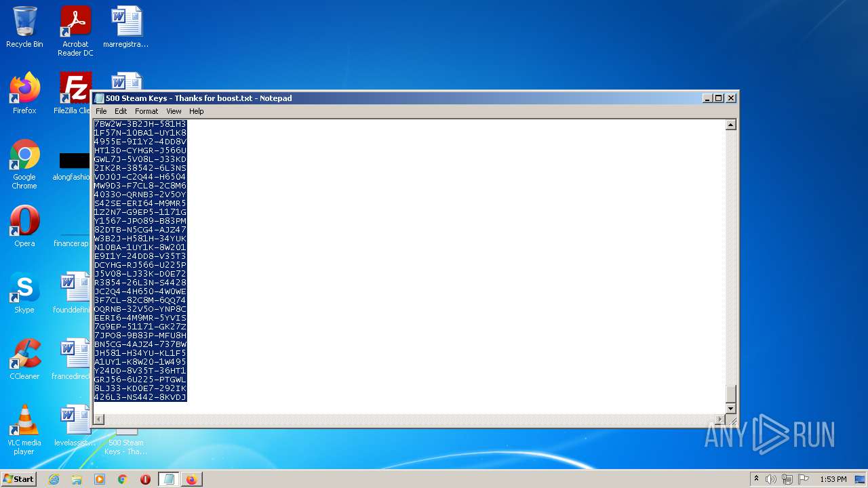Viewport: 868px width, 488px height.
Task: Click the horizontal scrollbar right arrow
Action: [x=720, y=420]
